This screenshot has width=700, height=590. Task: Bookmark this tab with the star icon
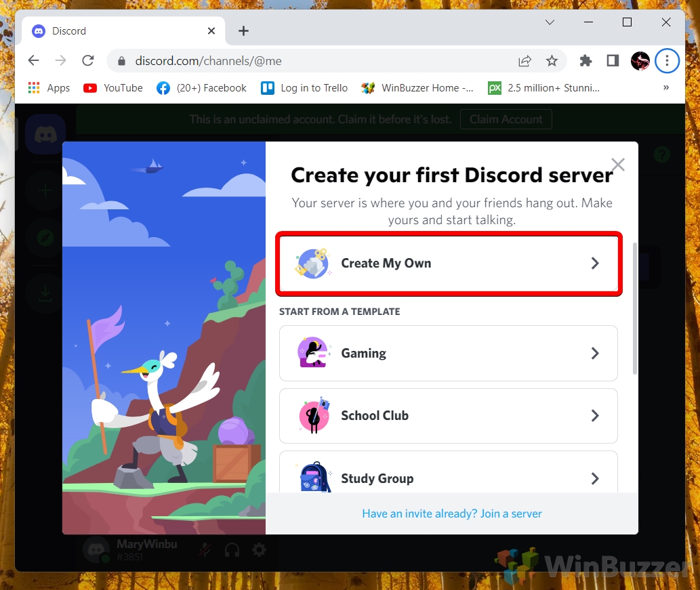(x=552, y=61)
